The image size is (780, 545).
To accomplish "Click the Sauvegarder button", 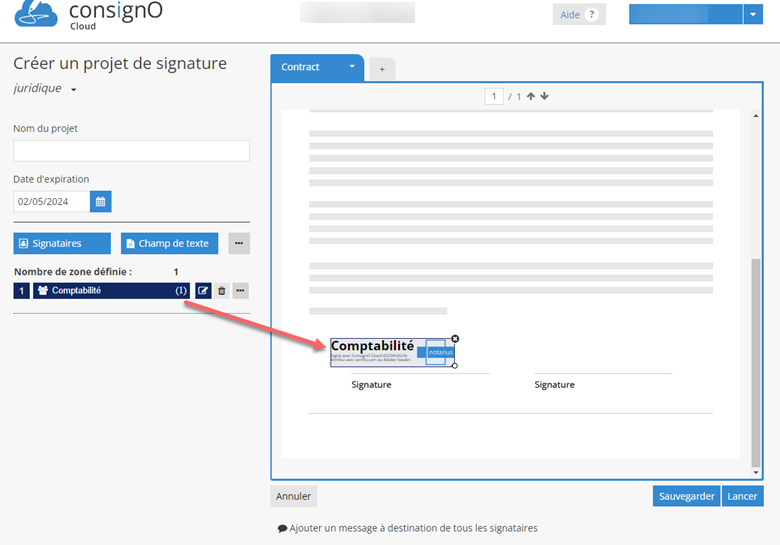I will (x=685, y=496).
